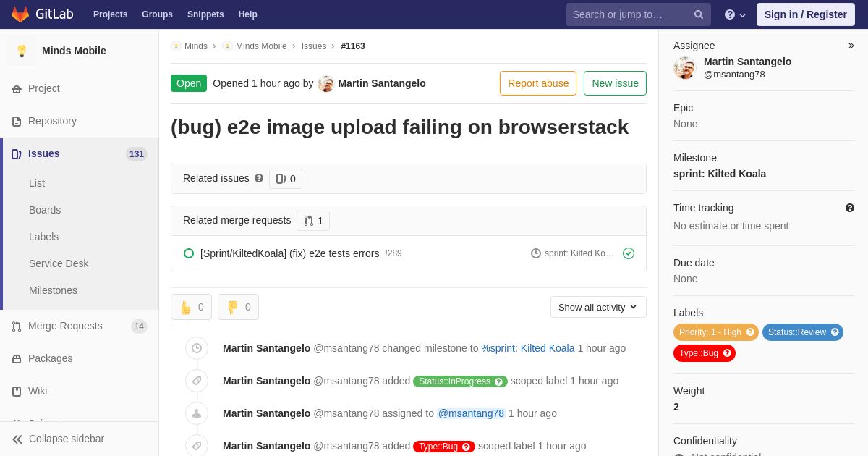Open the Groups menu

point(157,14)
